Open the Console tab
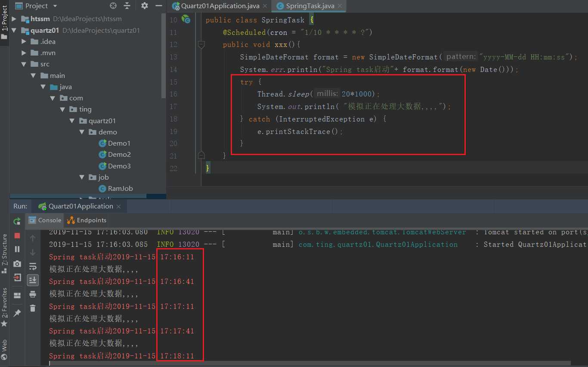 click(45, 220)
